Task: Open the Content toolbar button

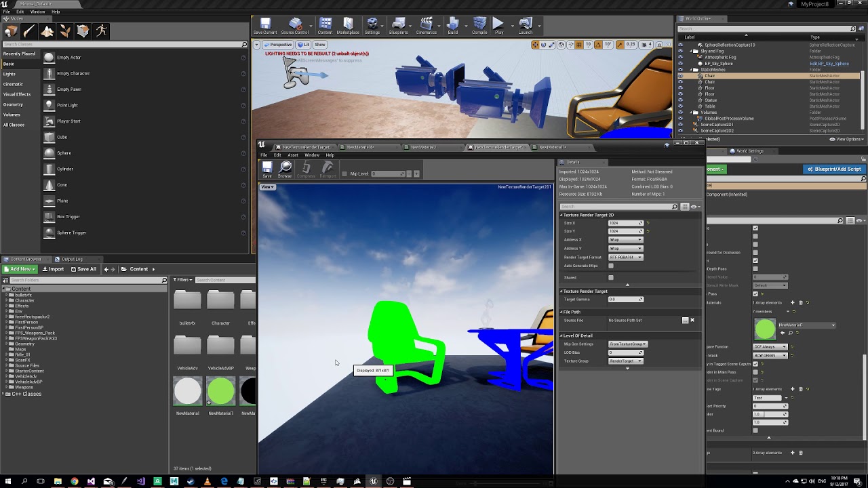Action: click(x=325, y=26)
